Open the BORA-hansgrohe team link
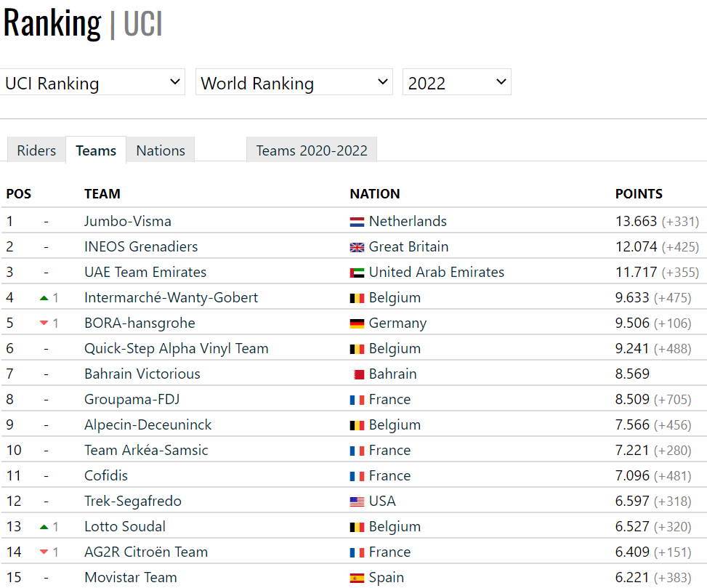Viewport: 707px width, 588px height. coord(140,323)
